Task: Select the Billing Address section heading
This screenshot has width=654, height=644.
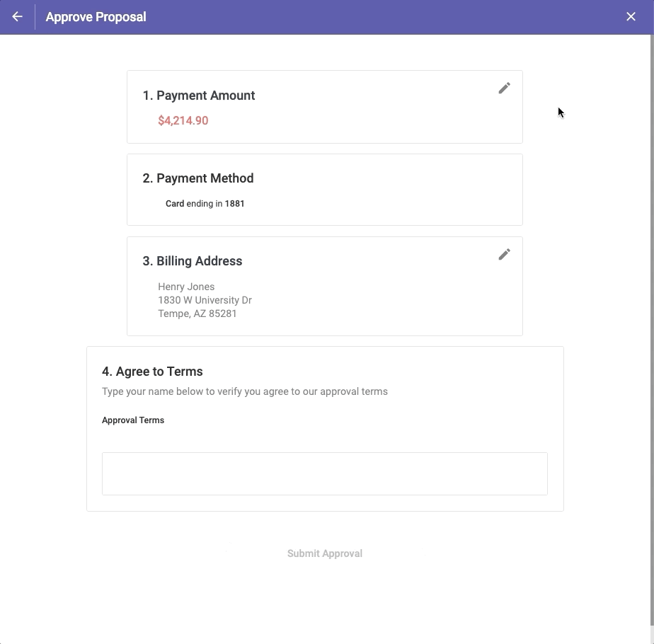Action: [x=192, y=261]
